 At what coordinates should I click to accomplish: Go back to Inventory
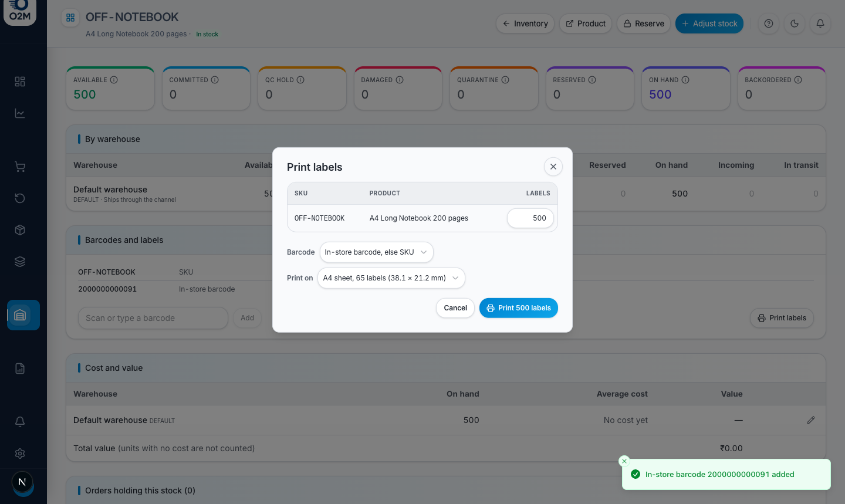point(525,23)
